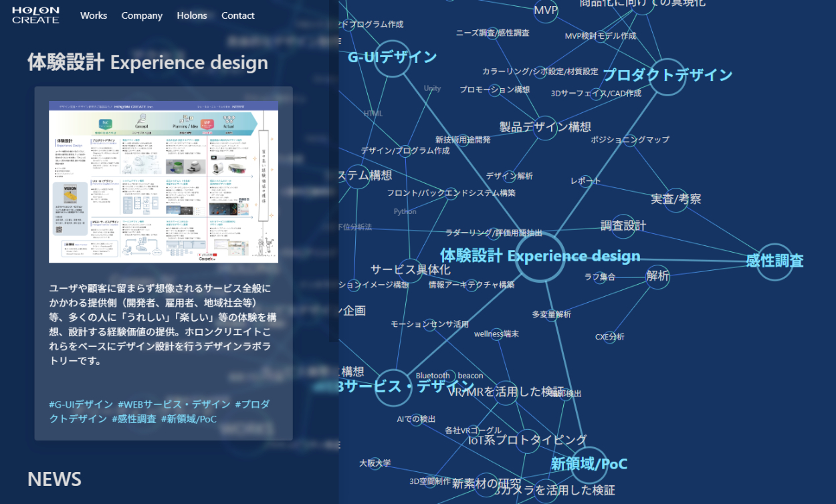836x504 pixels.
Task: Open the Works menu item
Action: pos(94,15)
